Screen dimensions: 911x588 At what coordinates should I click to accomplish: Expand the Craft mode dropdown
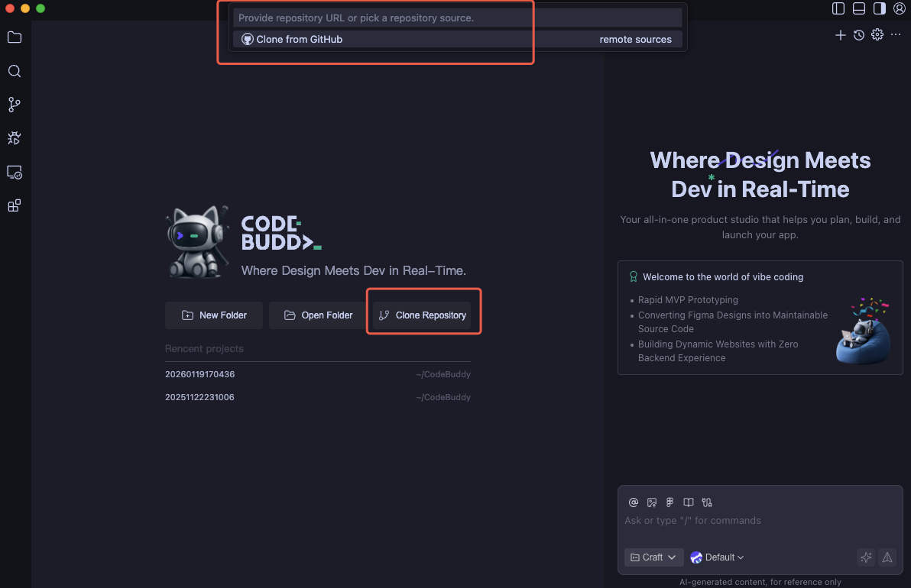click(x=653, y=557)
